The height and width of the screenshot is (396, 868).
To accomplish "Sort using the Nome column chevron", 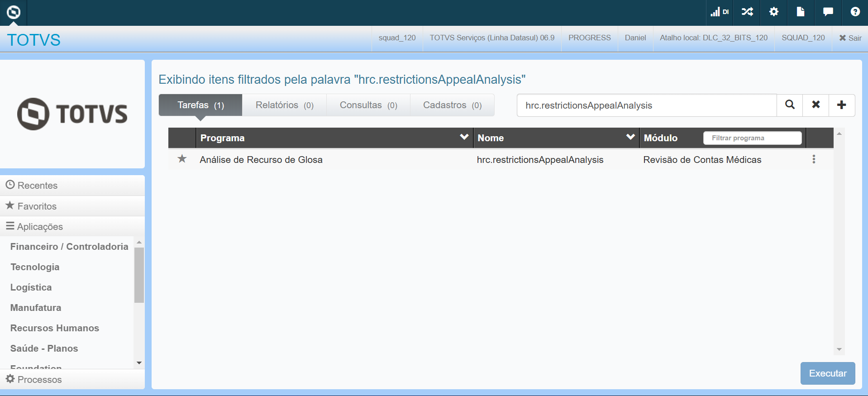I will click(x=630, y=137).
